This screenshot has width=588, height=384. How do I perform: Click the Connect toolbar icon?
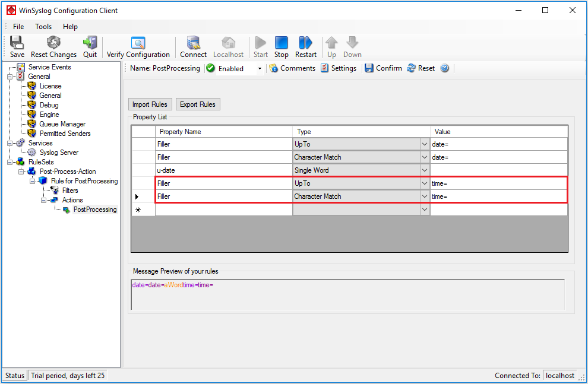coord(193,43)
